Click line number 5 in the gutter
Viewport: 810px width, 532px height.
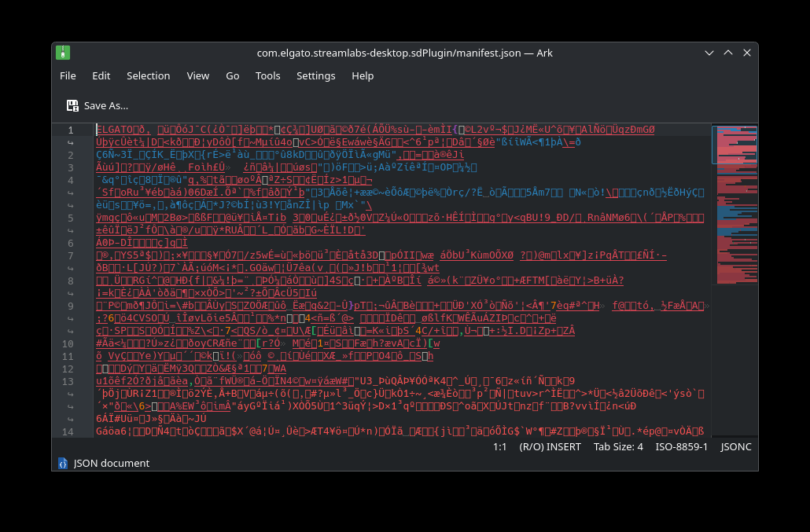coord(71,218)
